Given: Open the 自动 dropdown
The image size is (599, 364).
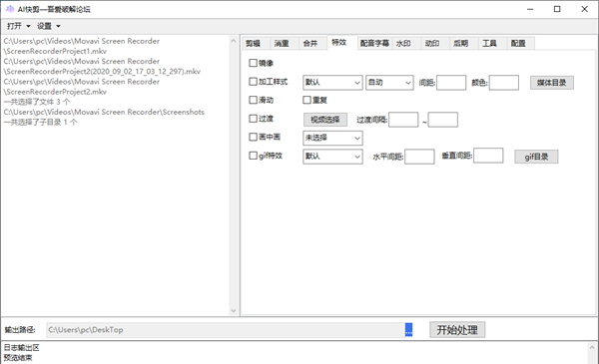Looking at the screenshot, I should click(389, 83).
